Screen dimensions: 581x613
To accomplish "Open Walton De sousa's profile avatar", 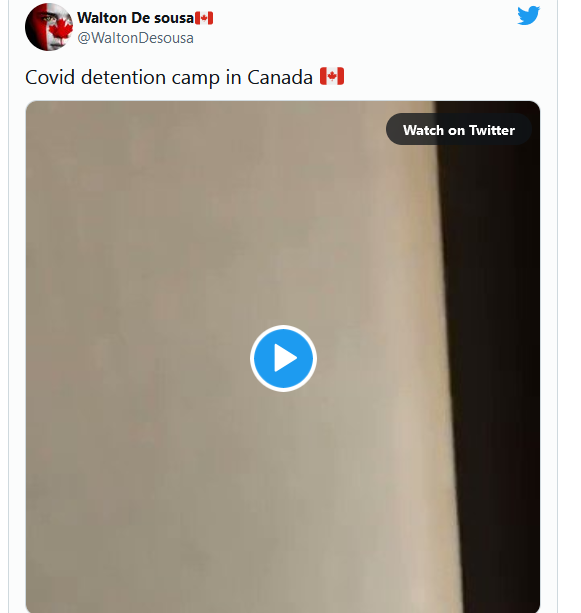I will click(x=49, y=27).
